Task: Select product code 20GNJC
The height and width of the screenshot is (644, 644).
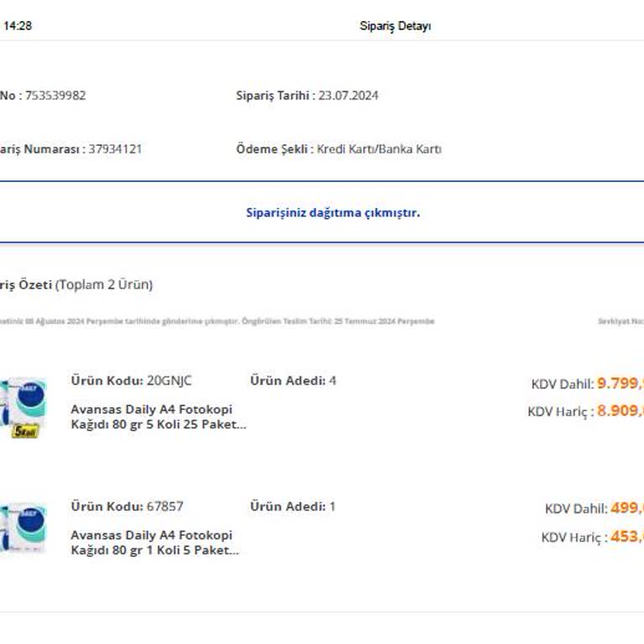Action: click(169, 381)
